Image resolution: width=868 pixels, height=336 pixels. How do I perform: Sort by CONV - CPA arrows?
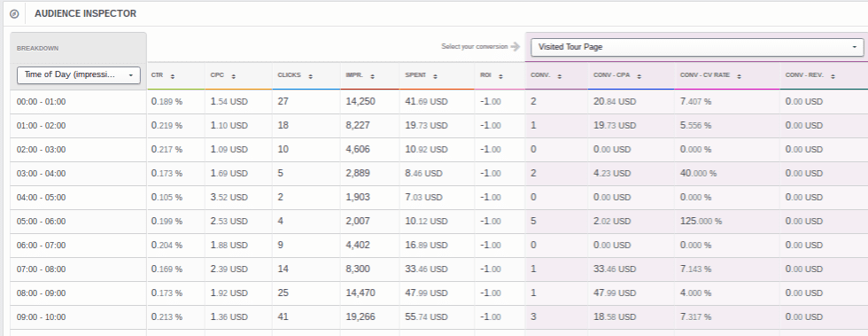coord(639,76)
